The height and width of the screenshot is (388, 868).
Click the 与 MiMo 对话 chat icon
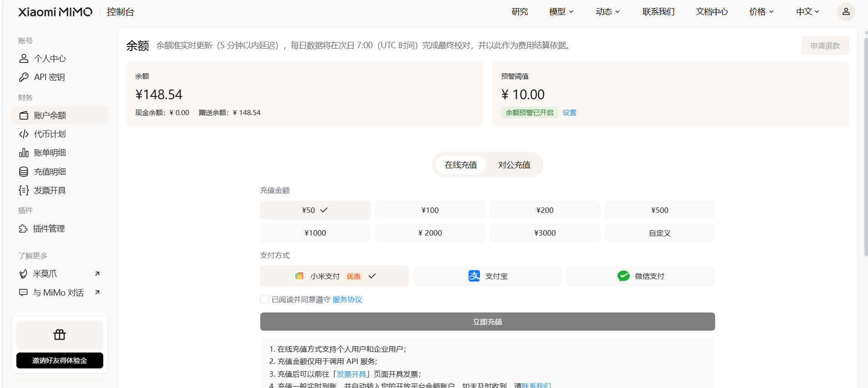tap(23, 292)
